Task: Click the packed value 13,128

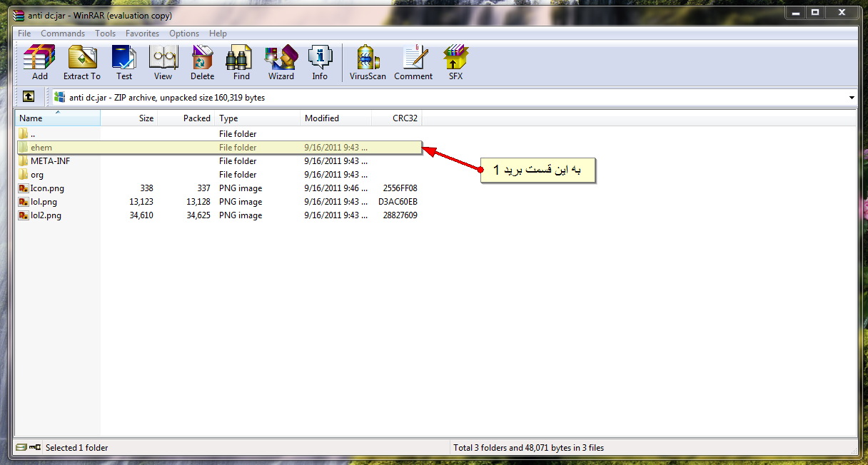Action: pos(198,202)
